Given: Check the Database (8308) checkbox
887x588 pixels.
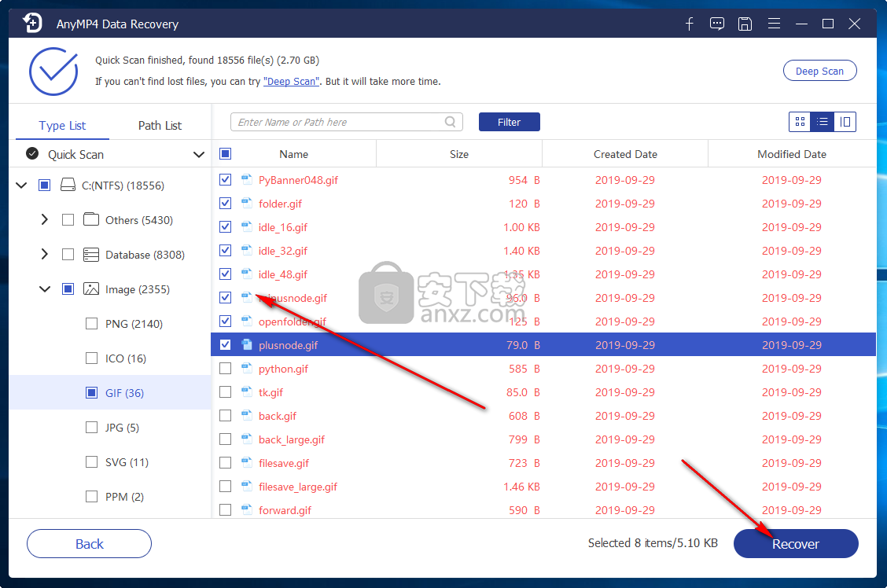Looking at the screenshot, I should [x=68, y=255].
